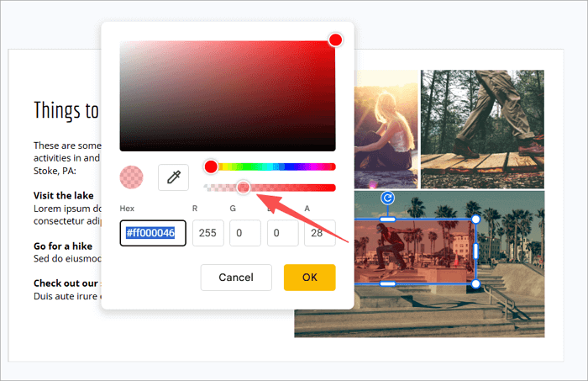This screenshot has height=381, width=588.
Task: Click inside the Hex color code field
Action: tap(153, 233)
